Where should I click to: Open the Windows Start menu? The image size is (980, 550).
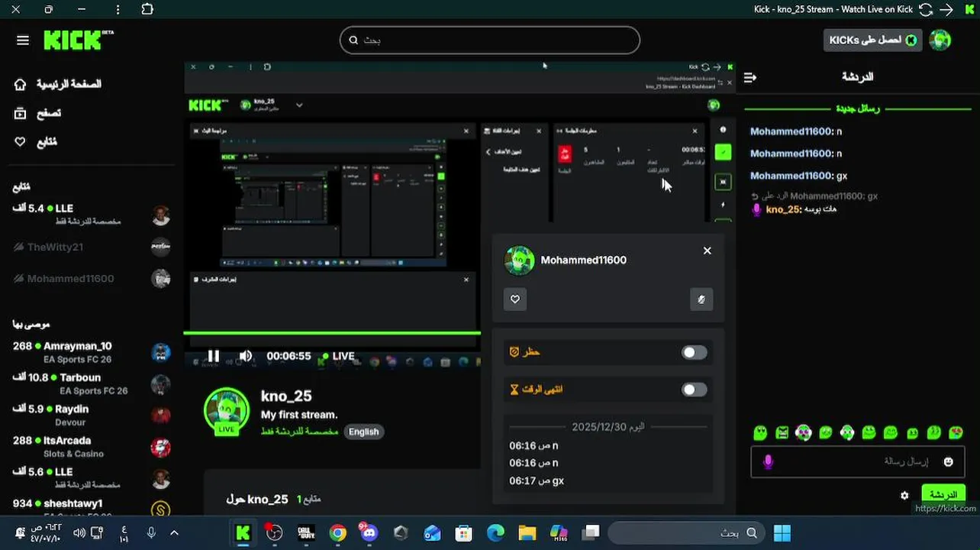[782, 533]
